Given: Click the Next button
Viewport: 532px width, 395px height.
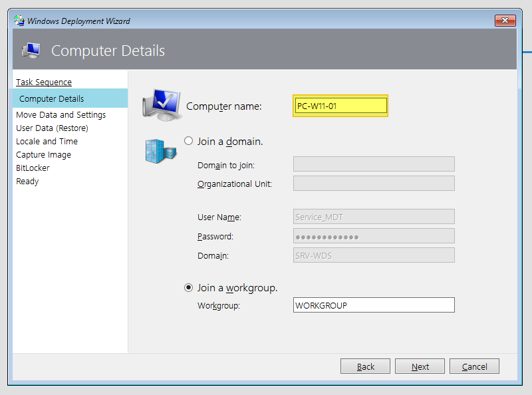Looking at the screenshot, I should (420, 366).
